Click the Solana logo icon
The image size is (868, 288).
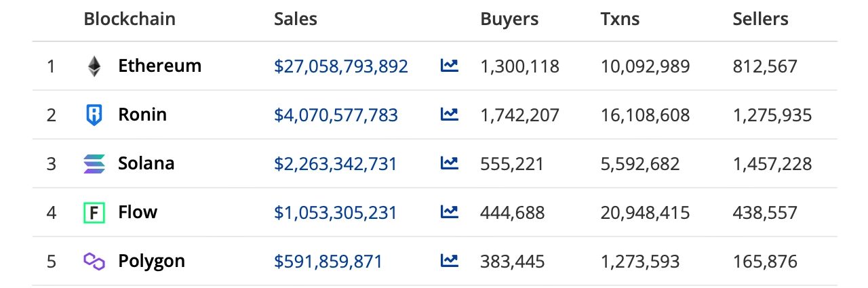(x=94, y=164)
